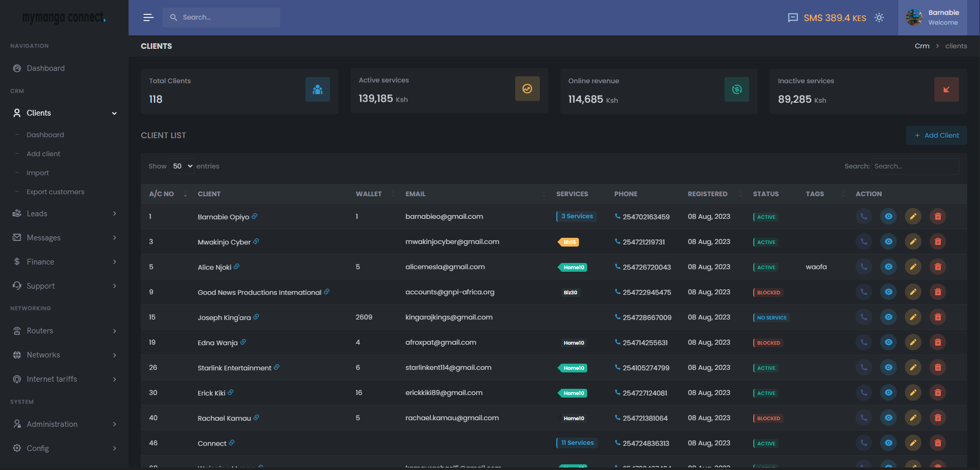Image resolution: width=980 pixels, height=470 pixels.
Task: Click the Inactive services arrow icon
Action: (946, 90)
